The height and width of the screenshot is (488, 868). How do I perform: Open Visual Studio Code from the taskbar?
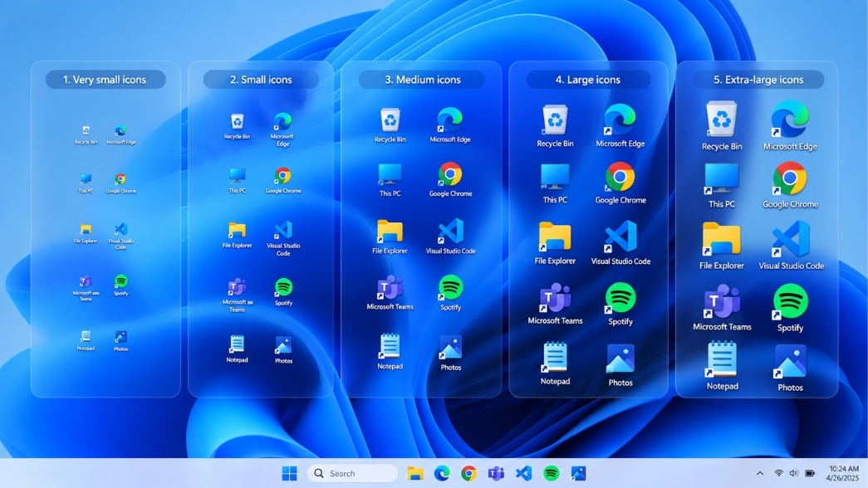(523, 474)
